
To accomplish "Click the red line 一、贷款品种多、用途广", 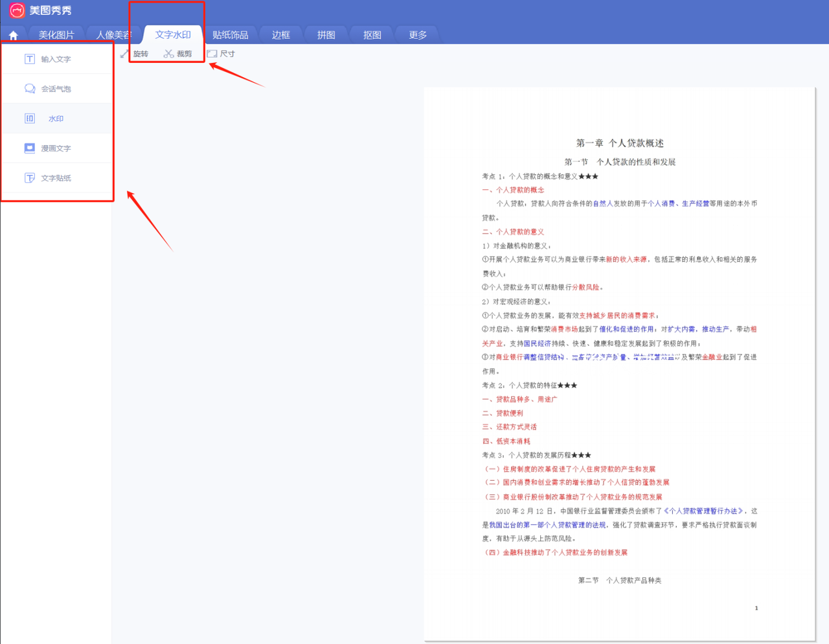I will pos(519,399).
